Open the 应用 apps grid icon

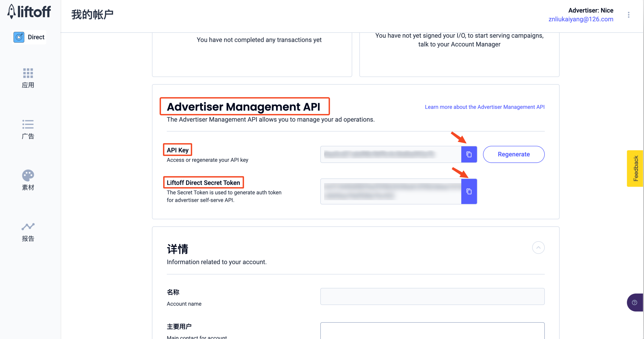28,73
